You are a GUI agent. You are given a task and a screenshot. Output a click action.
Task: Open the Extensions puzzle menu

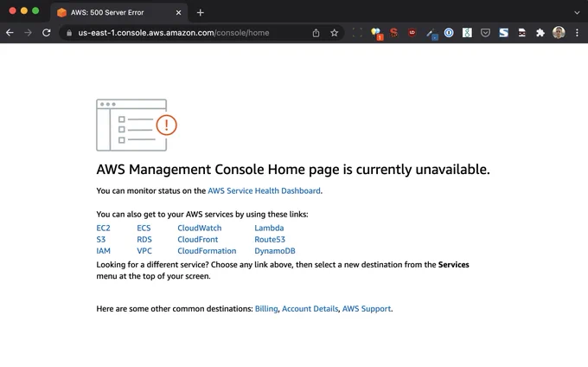pyautogui.click(x=540, y=33)
